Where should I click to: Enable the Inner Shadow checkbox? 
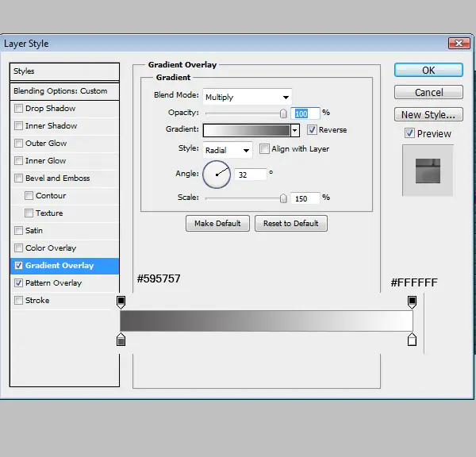pyautogui.click(x=18, y=125)
